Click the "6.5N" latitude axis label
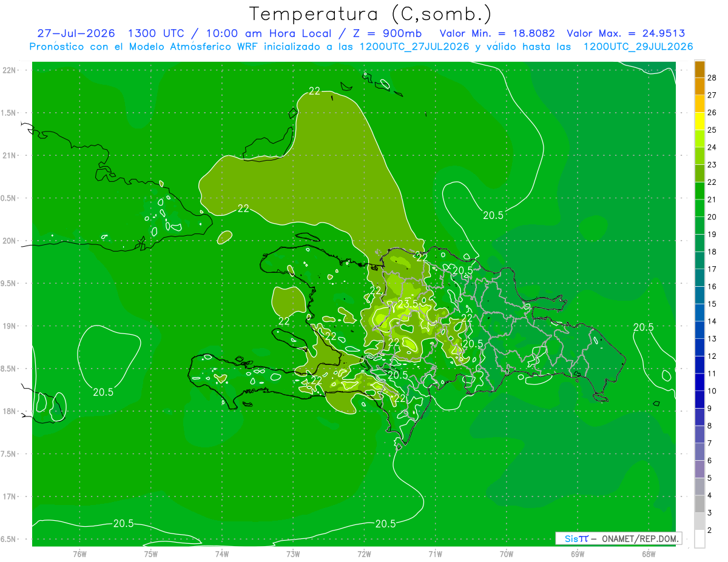Viewport: 728px width, 562px height. tap(10, 539)
